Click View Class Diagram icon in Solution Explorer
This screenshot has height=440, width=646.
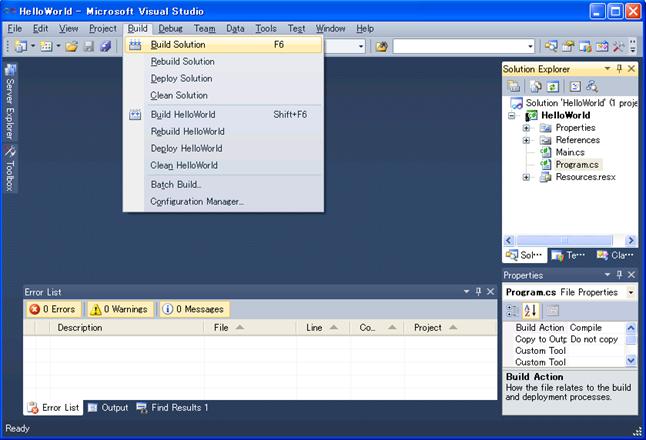592,86
